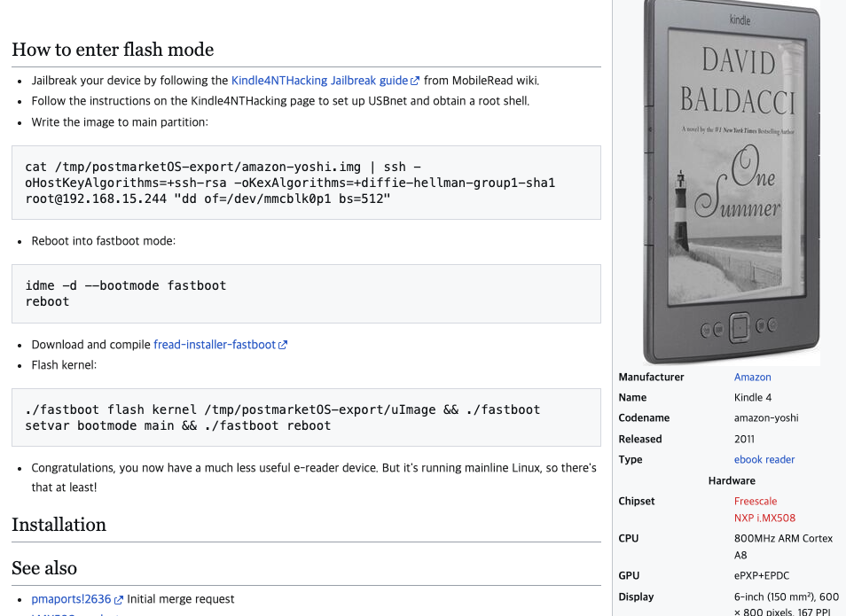Click external link icon after Jailbreak guide
The image size is (846, 616).
(415, 81)
